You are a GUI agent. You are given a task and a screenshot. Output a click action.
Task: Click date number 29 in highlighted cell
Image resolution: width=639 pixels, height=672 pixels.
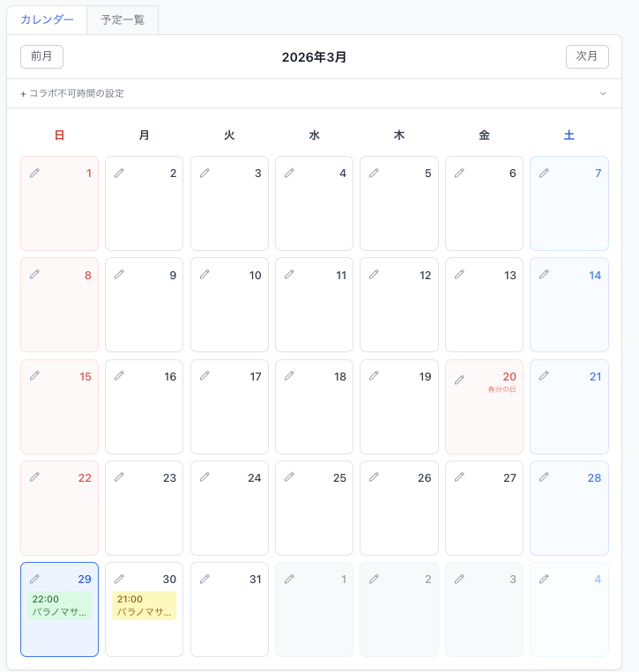pos(85,580)
